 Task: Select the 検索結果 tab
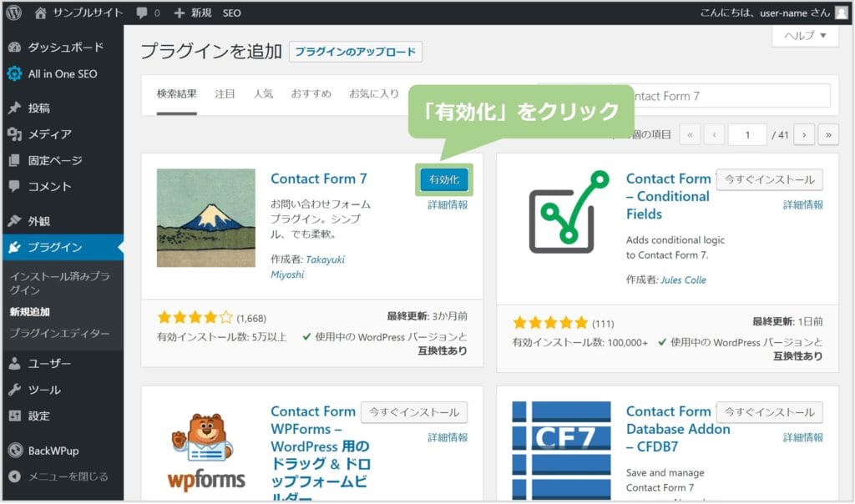click(177, 94)
